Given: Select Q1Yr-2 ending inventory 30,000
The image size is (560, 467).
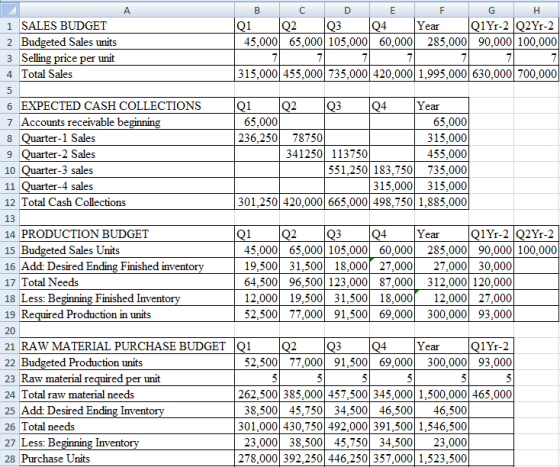Looking at the screenshot, I should coord(491,266).
